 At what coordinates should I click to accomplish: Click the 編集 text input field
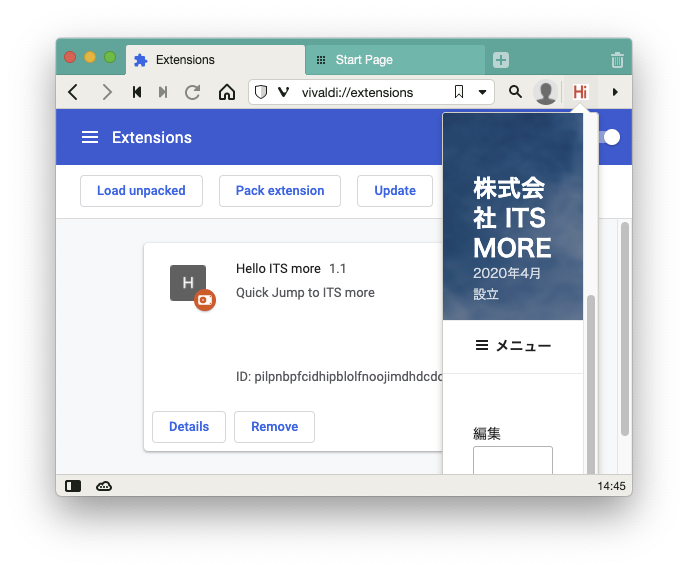tap(512, 461)
